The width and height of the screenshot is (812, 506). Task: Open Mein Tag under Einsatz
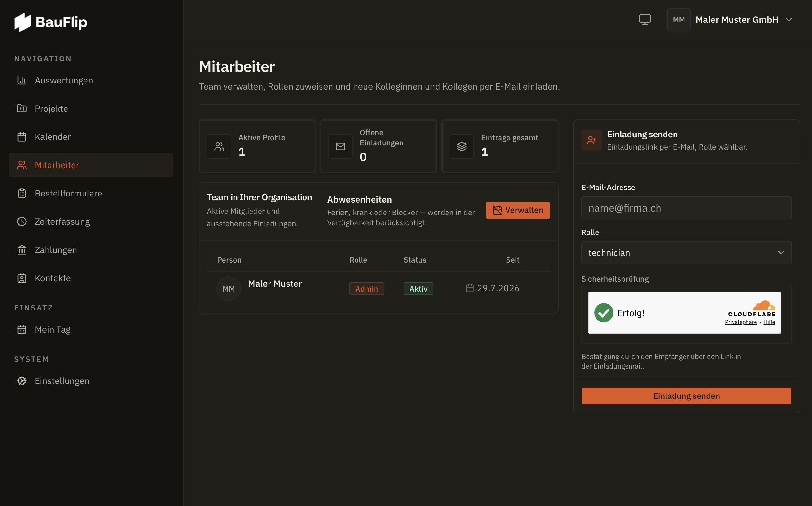[x=91, y=330]
